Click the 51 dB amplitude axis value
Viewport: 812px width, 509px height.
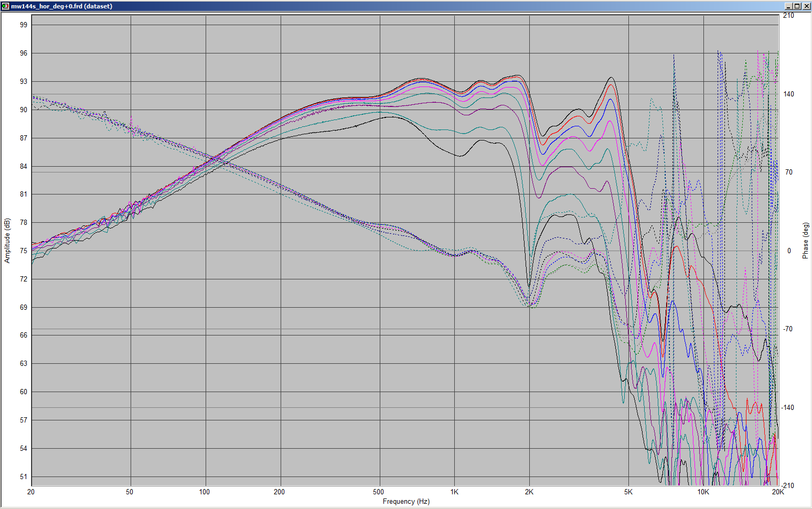coord(24,477)
